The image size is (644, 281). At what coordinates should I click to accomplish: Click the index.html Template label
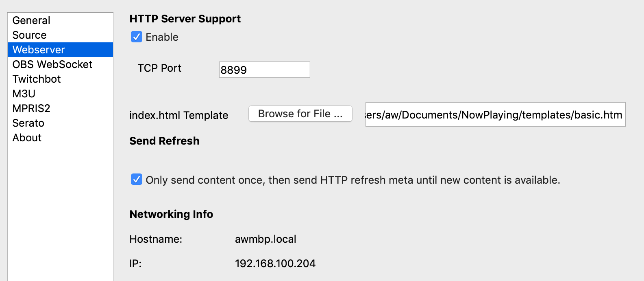pos(178,115)
